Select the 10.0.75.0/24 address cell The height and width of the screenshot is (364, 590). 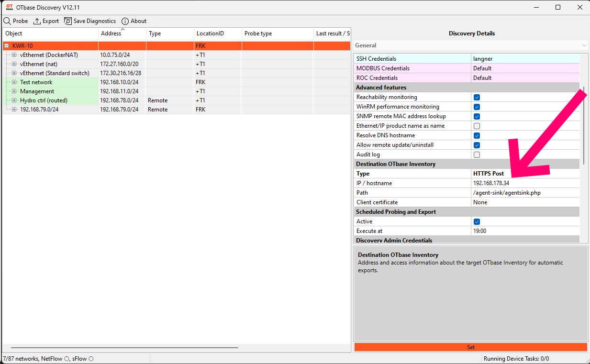(122, 55)
